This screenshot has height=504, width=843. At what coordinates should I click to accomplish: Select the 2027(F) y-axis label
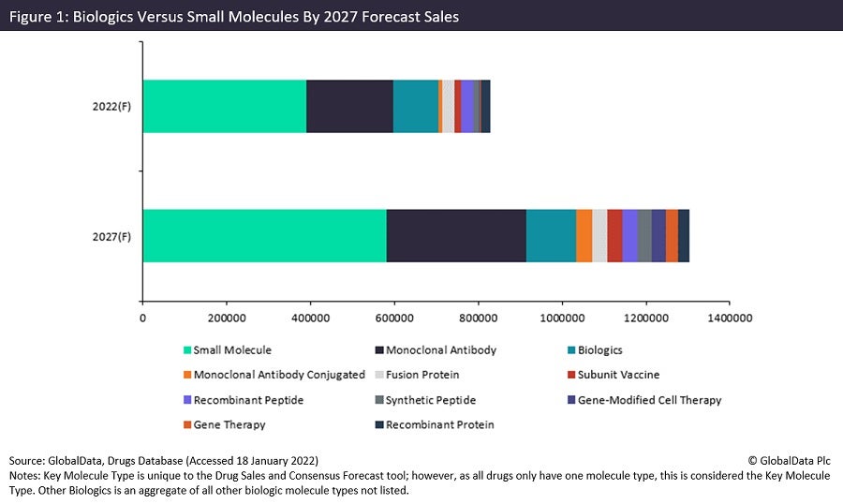coord(111,236)
